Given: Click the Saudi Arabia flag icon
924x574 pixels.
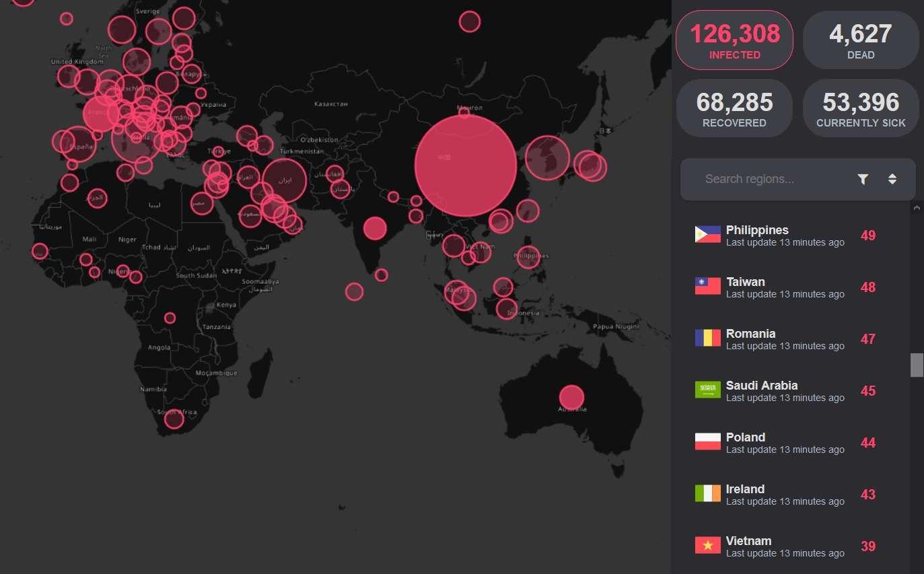Looking at the screenshot, I should pos(707,390).
